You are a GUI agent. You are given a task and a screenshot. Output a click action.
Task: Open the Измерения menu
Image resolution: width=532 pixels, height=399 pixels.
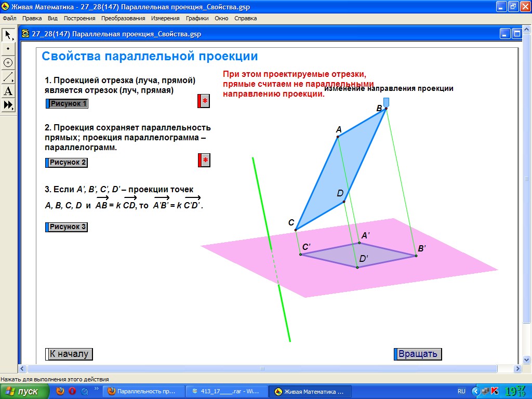click(165, 18)
